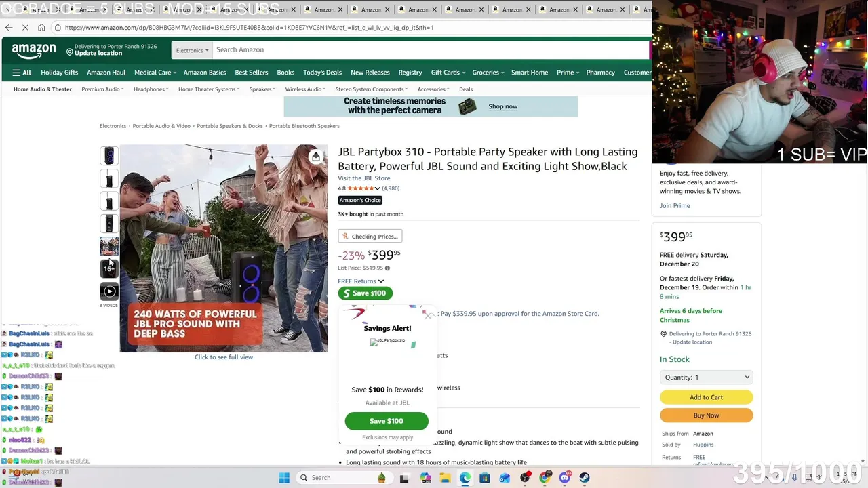This screenshot has width=868, height=488.
Task: Open File Explorer from taskbar
Action: [445, 478]
